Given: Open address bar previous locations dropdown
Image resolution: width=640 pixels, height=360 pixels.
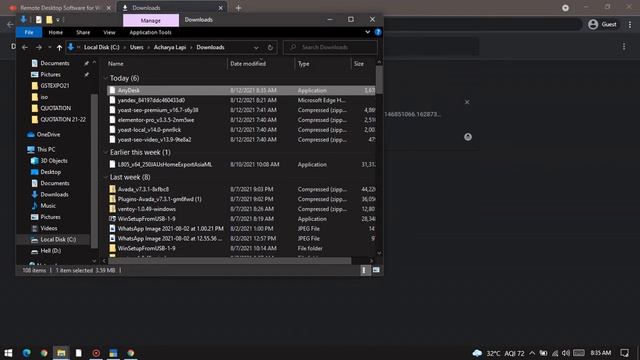Looking at the screenshot, I should coord(256,47).
